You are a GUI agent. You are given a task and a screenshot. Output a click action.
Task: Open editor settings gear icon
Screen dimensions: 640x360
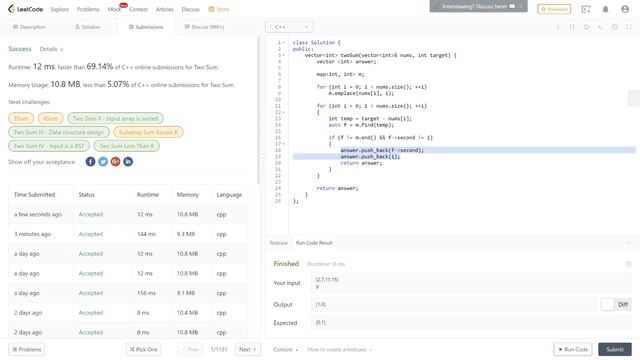[x=614, y=27]
